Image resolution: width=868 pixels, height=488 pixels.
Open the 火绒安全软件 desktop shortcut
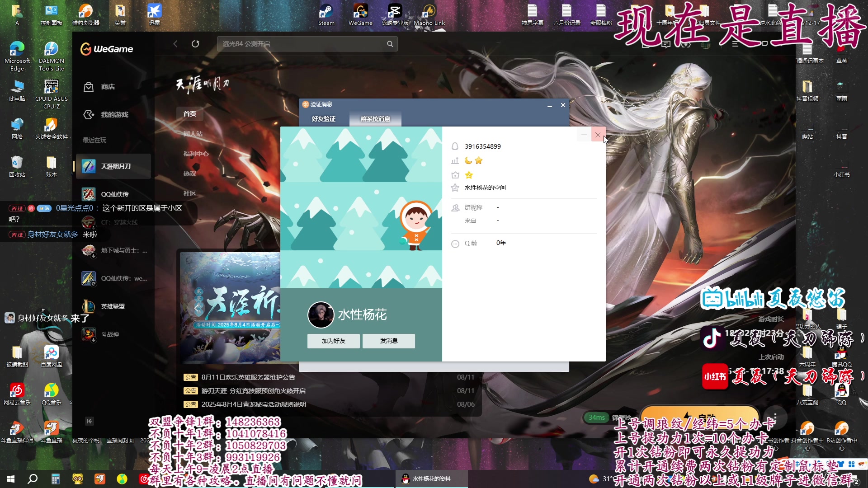coord(52,128)
